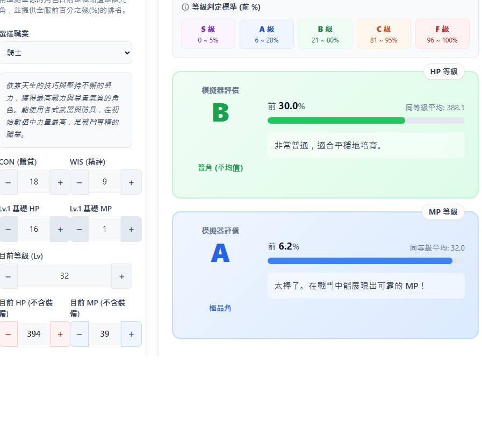482x448 pixels.
Task: Click the HP 等級 tab label
Action: (x=444, y=72)
